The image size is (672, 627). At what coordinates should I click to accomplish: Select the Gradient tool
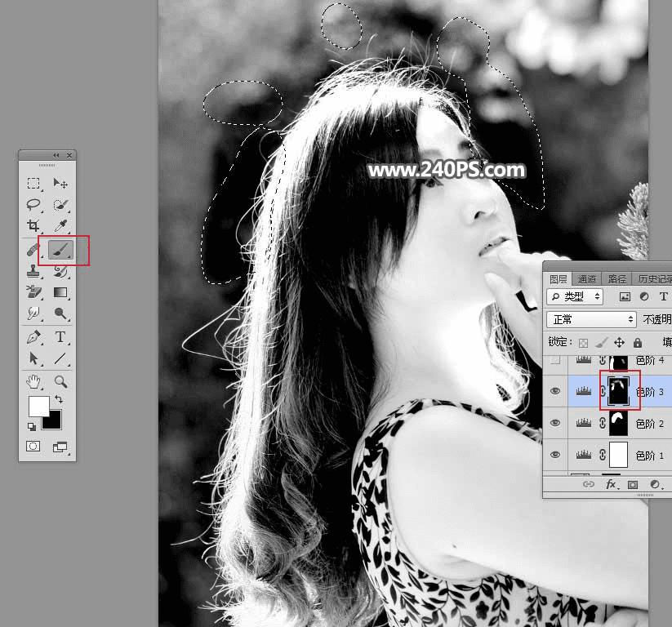tap(60, 292)
